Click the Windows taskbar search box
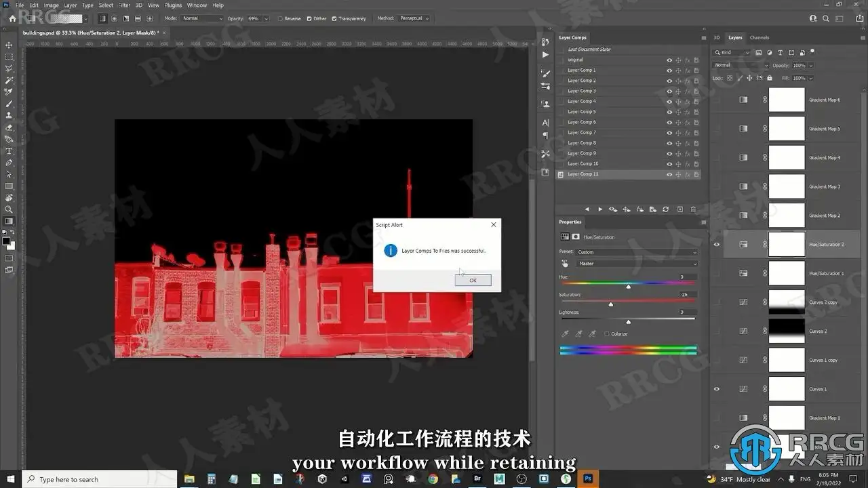 coord(99,479)
